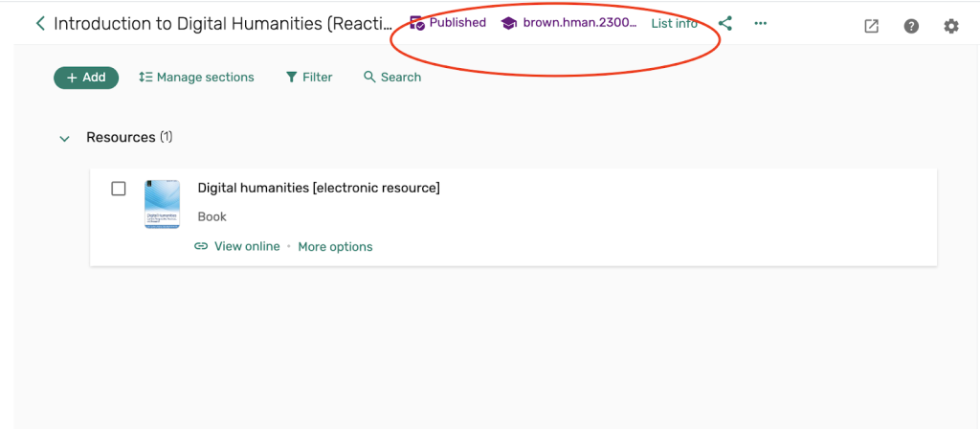Click the Published status badge

(448, 23)
